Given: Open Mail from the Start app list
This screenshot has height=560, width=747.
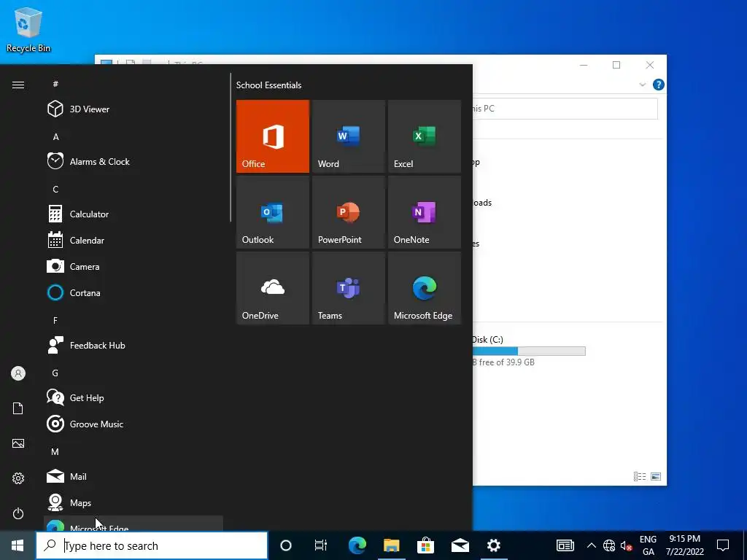Looking at the screenshot, I should point(133,476).
